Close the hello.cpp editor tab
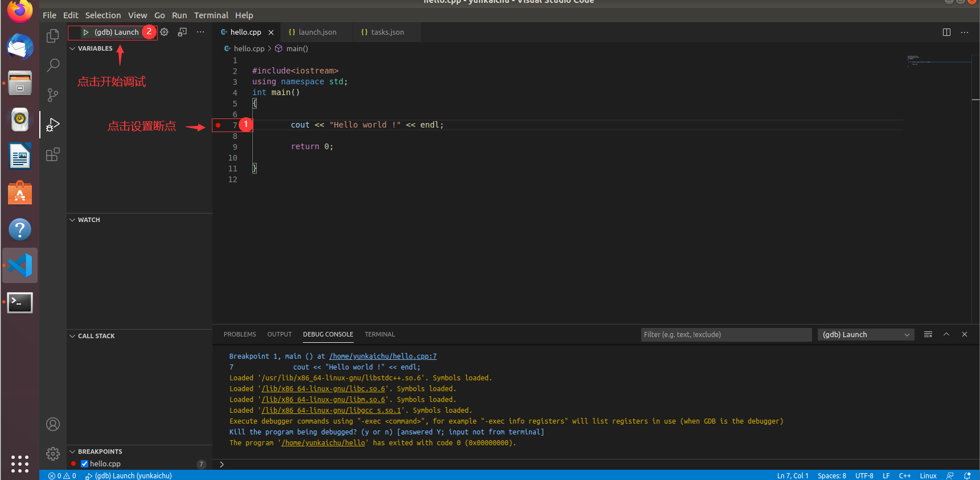Viewport: 980px width, 480px height. coord(271,32)
